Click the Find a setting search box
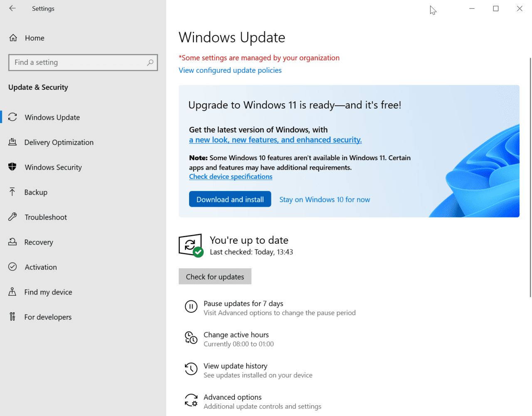 [83, 62]
